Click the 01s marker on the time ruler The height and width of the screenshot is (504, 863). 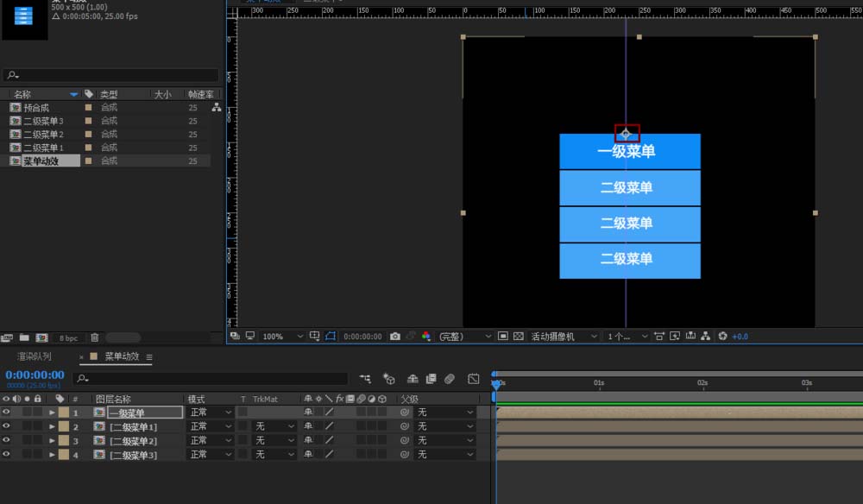(x=599, y=383)
